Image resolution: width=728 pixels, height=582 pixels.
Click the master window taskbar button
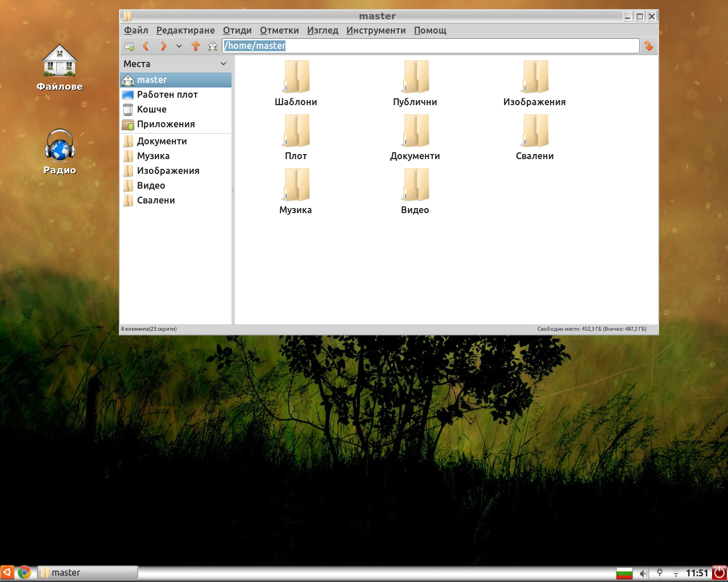[x=88, y=572]
